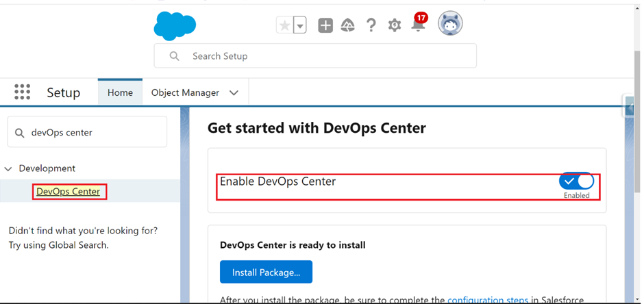Click the Salesforce cloud logo
The width and height of the screenshot is (644, 304).
[175, 25]
